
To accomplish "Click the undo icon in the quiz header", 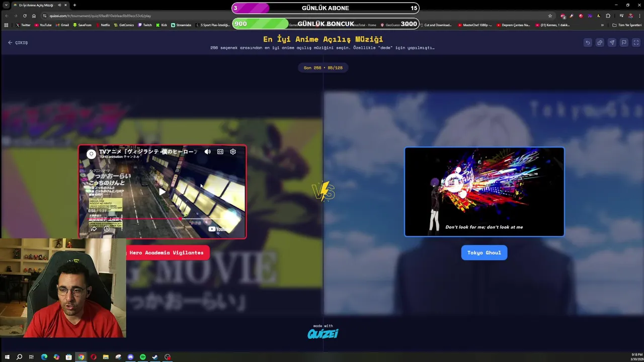I will click(x=588, y=43).
